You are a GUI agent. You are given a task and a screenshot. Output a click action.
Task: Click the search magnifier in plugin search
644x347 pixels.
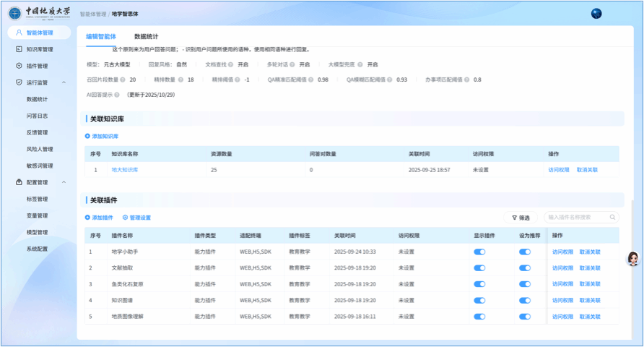coord(613,217)
